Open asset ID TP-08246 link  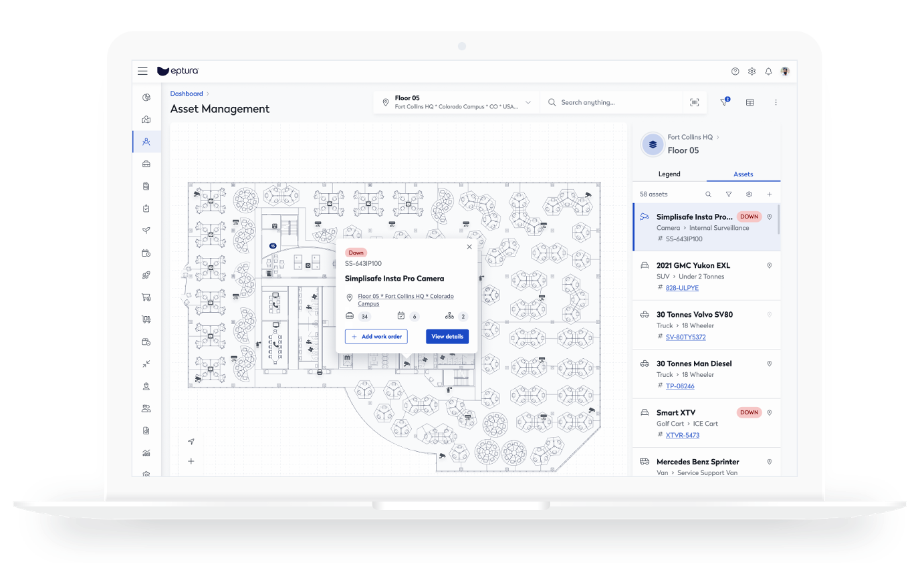pos(680,386)
